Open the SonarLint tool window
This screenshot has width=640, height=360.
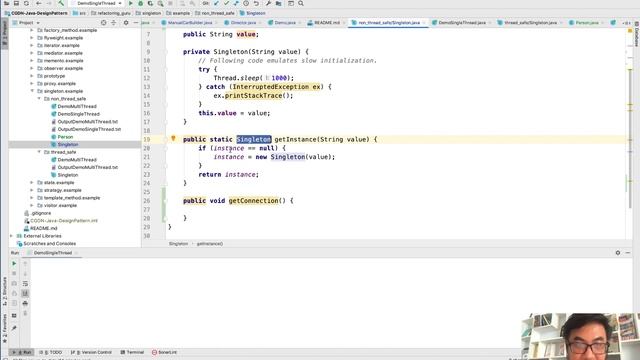click(164, 352)
